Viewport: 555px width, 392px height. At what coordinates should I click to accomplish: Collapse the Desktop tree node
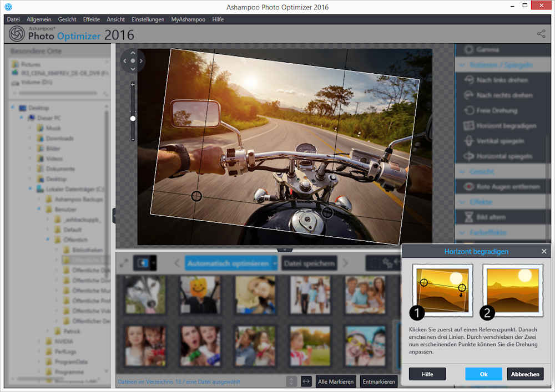pyautogui.click(x=13, y=108)
